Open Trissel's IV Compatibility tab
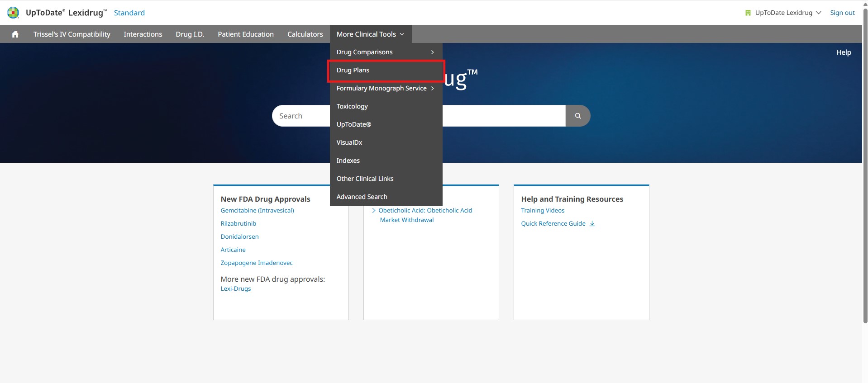The width and height of the screenshot is (868, 383). (x=72, y=34)
